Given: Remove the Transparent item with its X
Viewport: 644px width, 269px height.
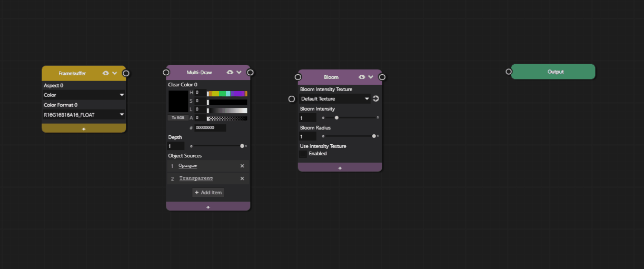Looking at the screenshot, I should point(242,178).
